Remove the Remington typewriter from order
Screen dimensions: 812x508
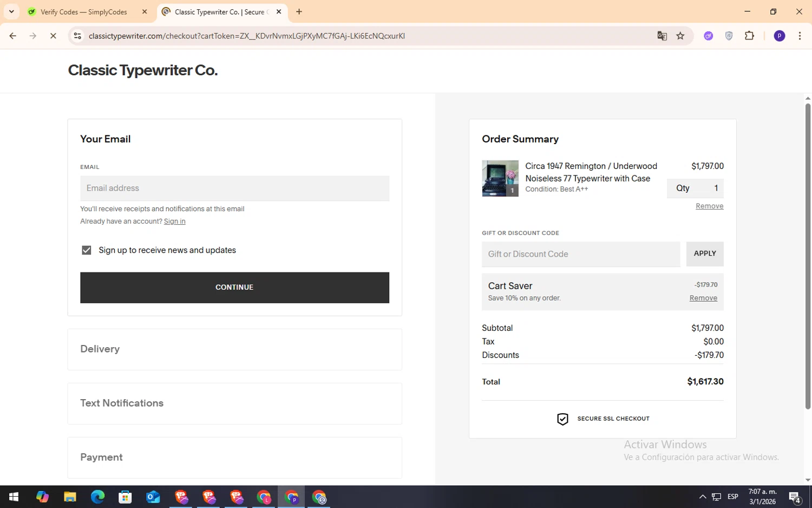pos(709,206)
